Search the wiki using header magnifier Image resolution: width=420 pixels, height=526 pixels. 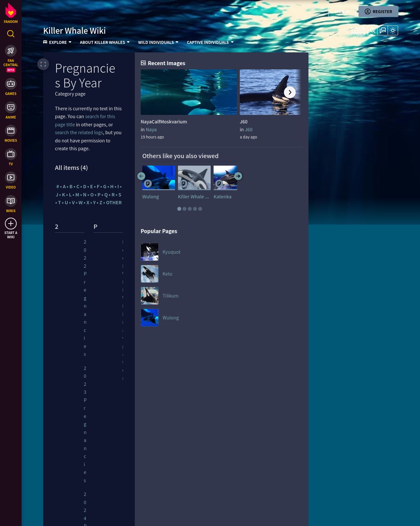[x=372, y=30]
